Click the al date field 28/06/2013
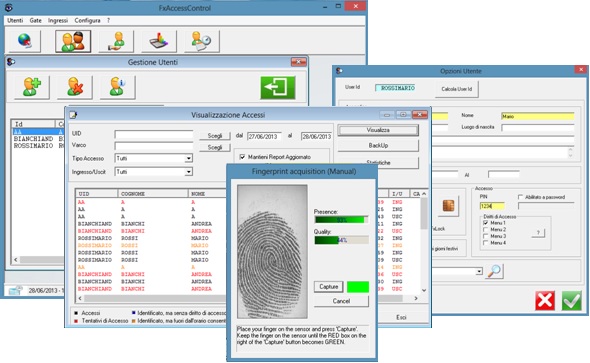Screen dimensions: 590x363 (x=316, y=137)
